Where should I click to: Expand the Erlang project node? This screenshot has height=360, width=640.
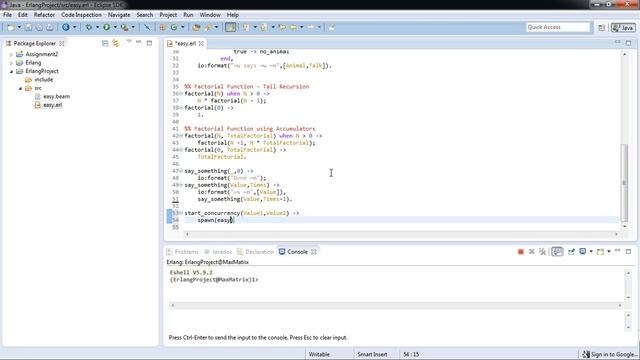[x=11, y=63]
